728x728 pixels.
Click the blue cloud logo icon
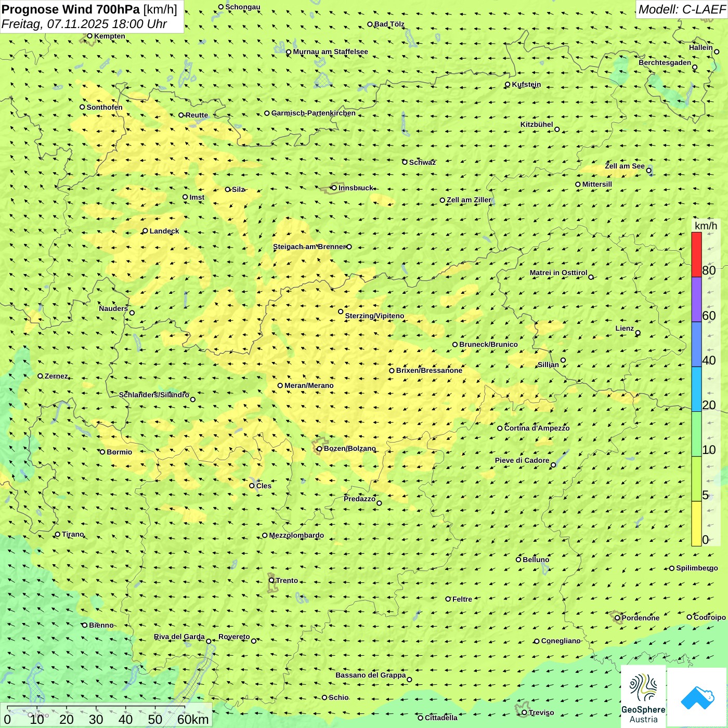pos(697,697)
